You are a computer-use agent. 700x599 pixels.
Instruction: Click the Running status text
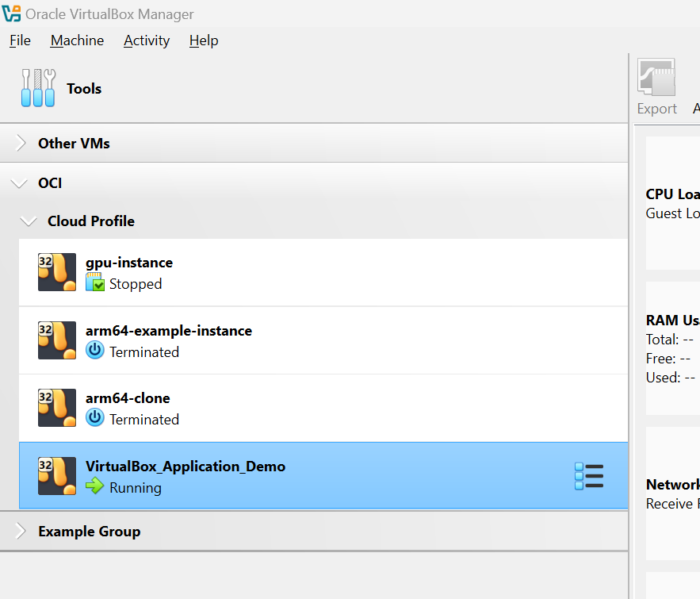point(136,488)
